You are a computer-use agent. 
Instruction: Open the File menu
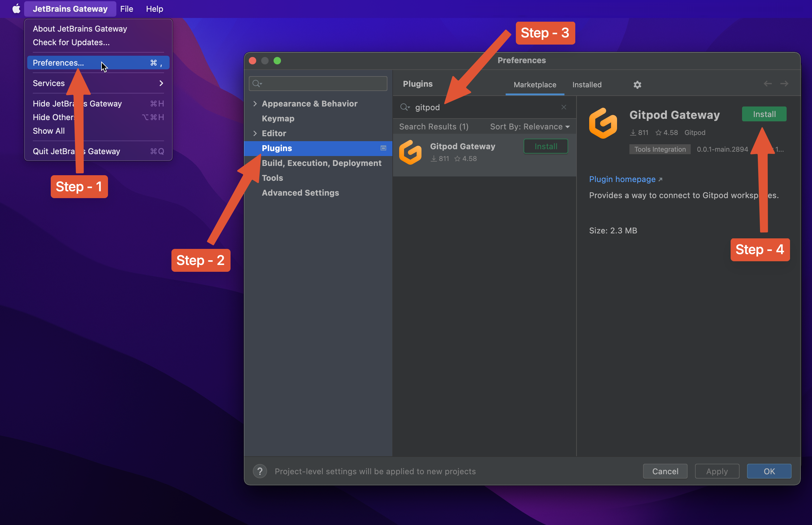click(x=127, y=9)
